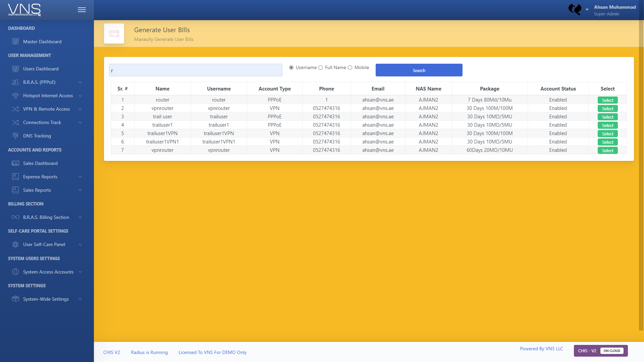Expand the Expense Reports chevron

tap(80, 177)
